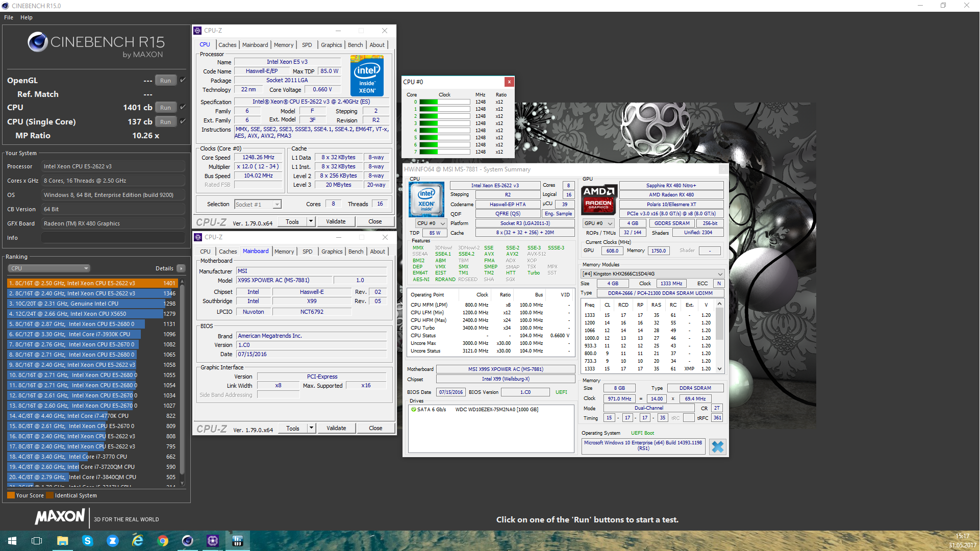
Task: Open the SPD tab in lower CPU-Z
Action: click(308, 252)
